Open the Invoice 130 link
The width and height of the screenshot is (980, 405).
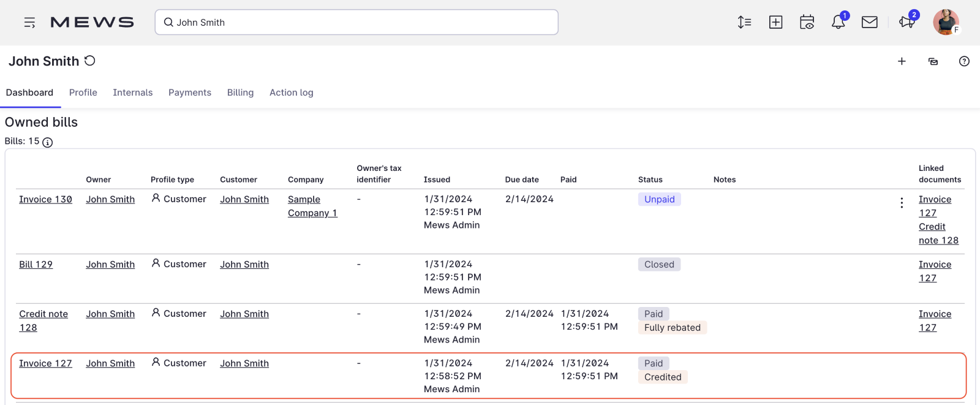pos(45,199)
